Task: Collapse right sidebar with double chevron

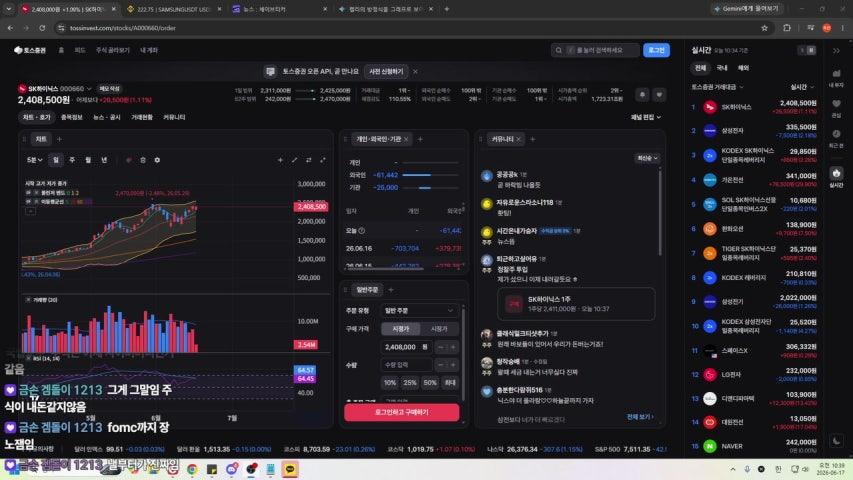Action: point(836,51)
